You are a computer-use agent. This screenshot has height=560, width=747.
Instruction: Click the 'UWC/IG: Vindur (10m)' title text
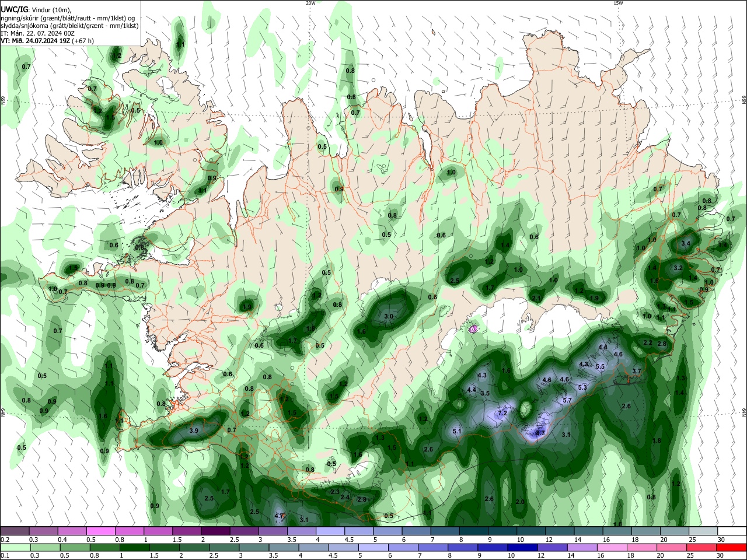coord(36,10)
